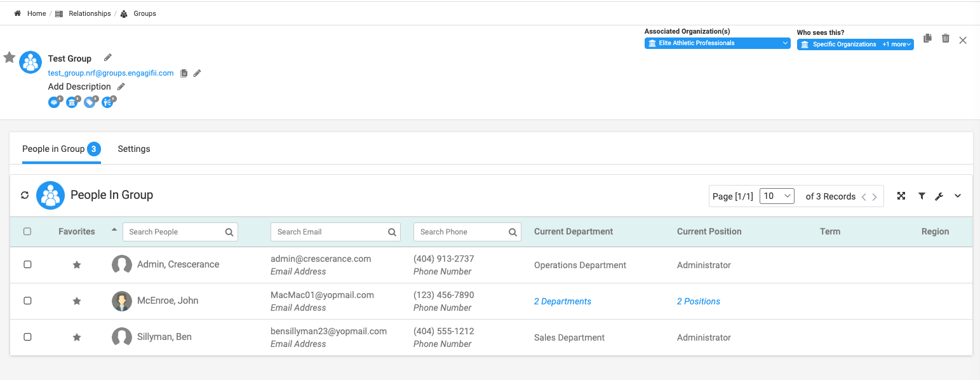This screenshot has width=980, height=380.
Task: Click email bensillyman23@yopmail.com
Action: click(328, 331)
